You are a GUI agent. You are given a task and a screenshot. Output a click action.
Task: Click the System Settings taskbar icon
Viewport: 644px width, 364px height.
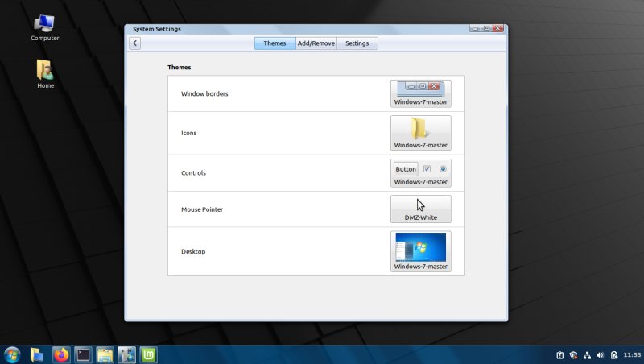126,355
